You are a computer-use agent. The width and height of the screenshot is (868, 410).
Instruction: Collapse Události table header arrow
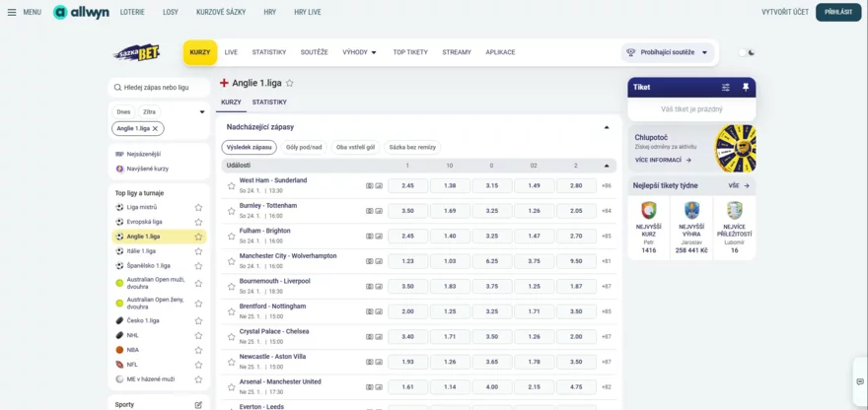[607, 166]
